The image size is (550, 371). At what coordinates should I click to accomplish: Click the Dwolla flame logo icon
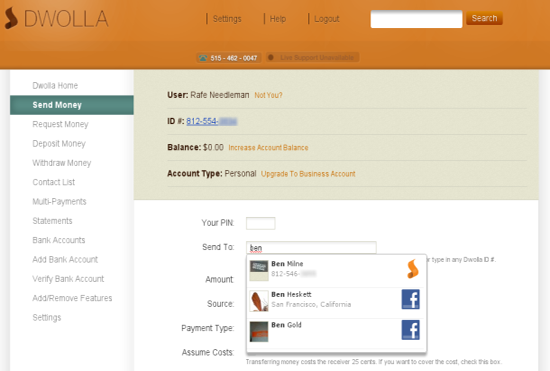click(11, 18)
